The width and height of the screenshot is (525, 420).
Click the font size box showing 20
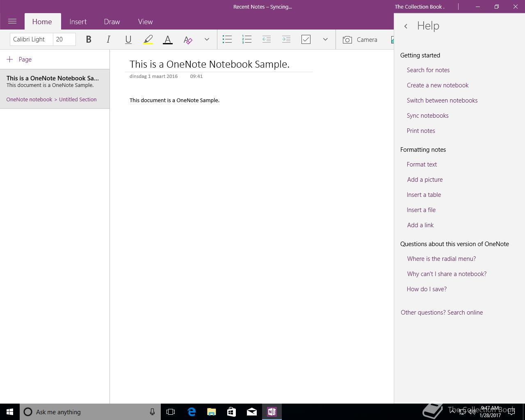[64, 39]
